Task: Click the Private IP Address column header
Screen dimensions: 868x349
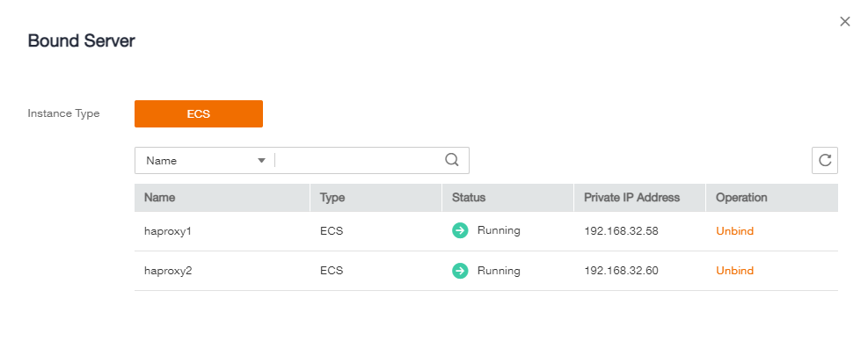Action: (631, 198)
